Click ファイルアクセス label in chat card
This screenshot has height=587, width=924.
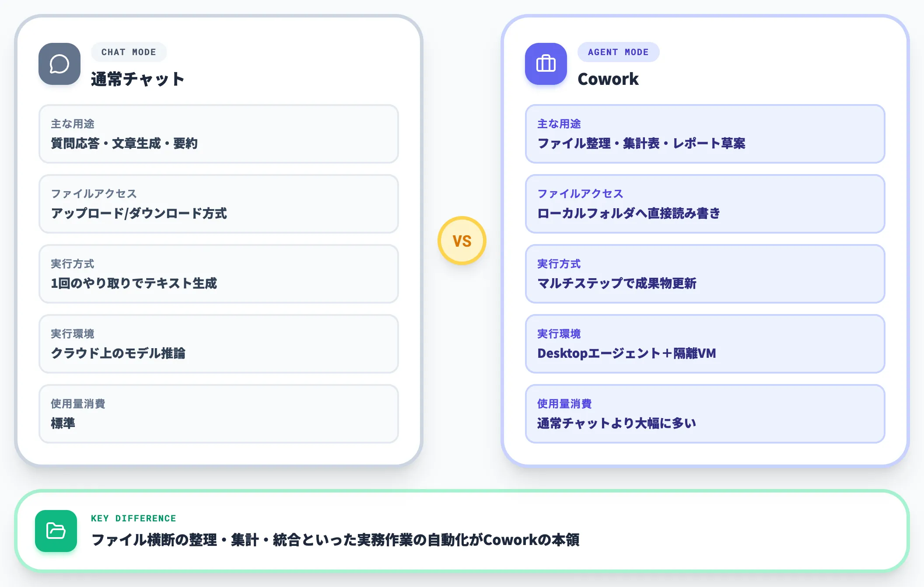coord(94,194)
